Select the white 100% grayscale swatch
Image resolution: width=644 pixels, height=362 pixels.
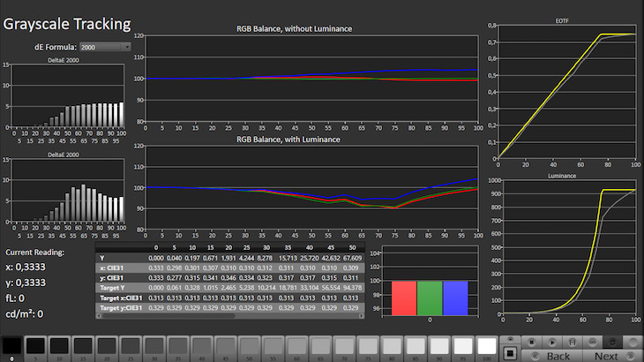(x=486, y=346)
